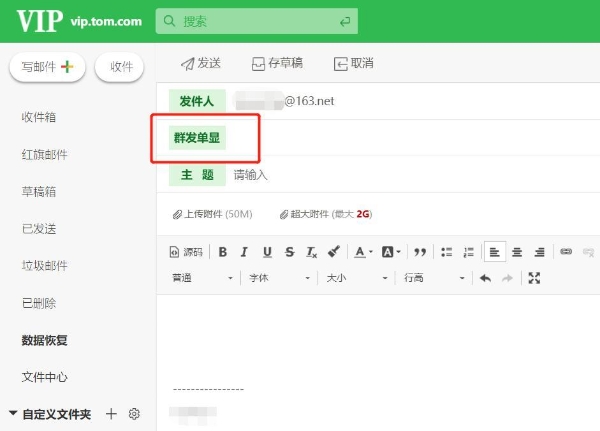Screen dimensions: 600x431
Task: Open the Sent (已发送) folder
Action: (39, 229)
